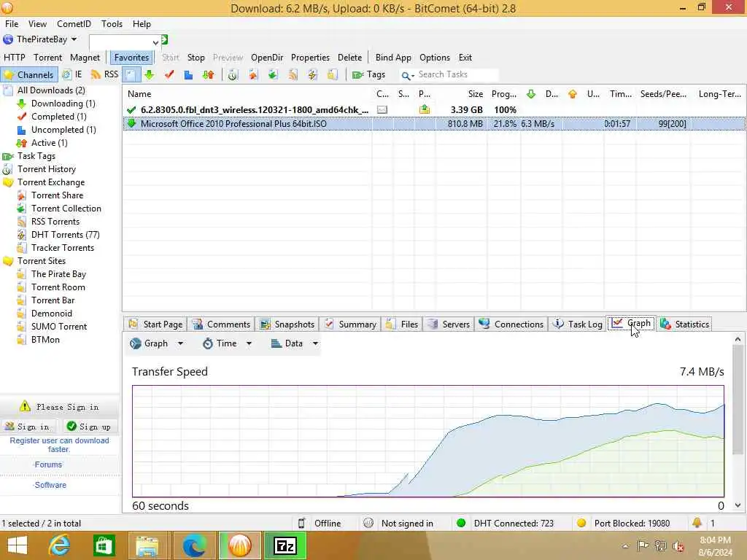747x560 pixels.
Task: Click the Sign in button
Action: point(28,427)
